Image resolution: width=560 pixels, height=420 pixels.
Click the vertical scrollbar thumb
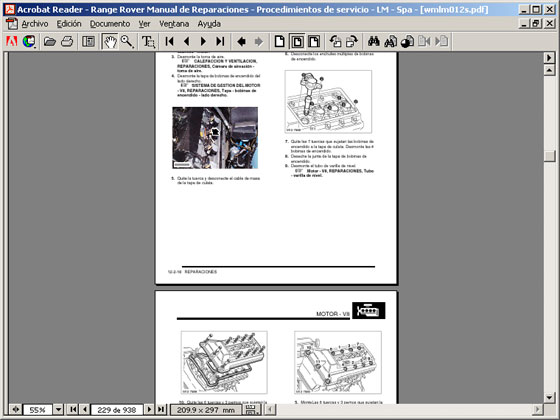[549, 156]
